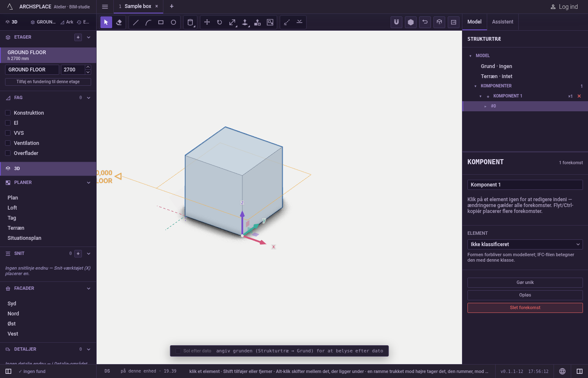Activate the Rotate tool
The width and height of the screenshot is (588, 378).
pyautogui.click(x=220, y=22)
